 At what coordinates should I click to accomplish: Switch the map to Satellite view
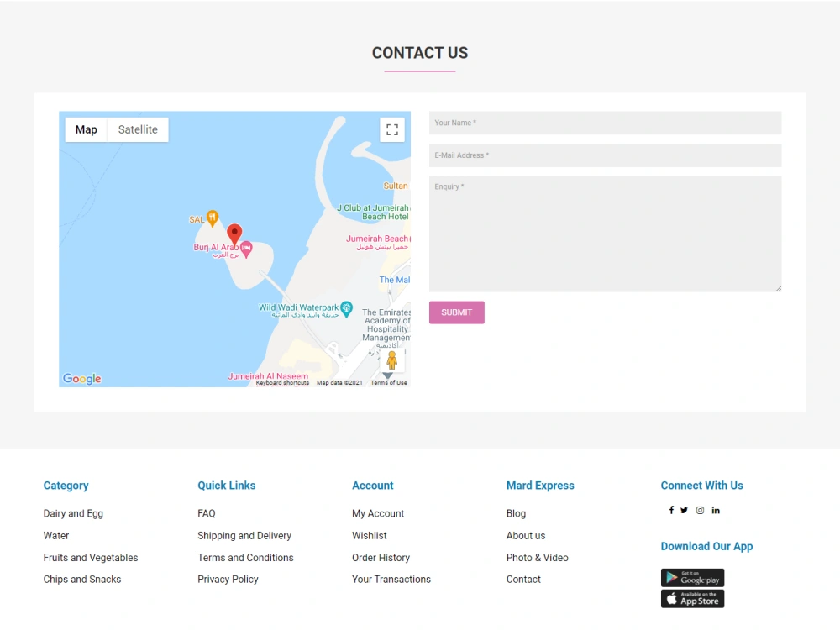[138, 129]
